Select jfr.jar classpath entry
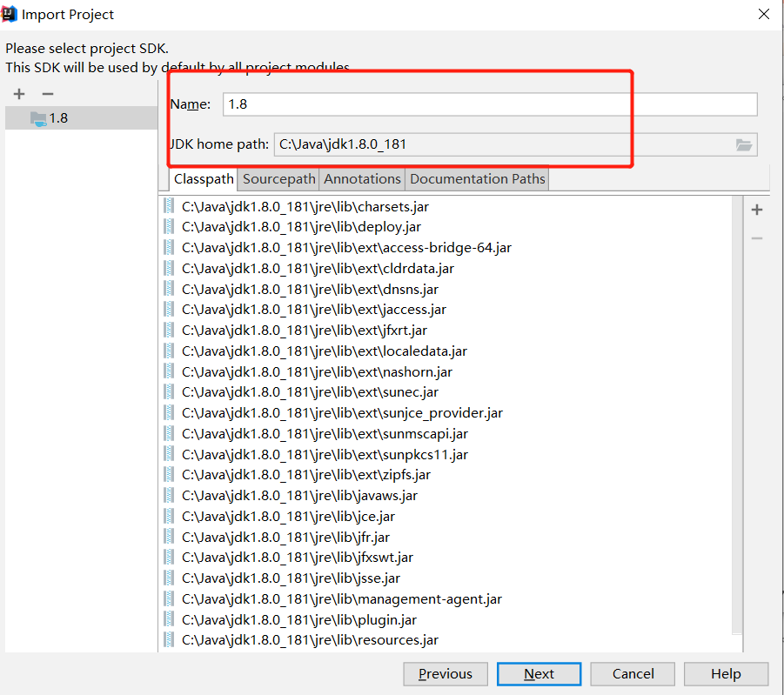 tap(285, 537)
